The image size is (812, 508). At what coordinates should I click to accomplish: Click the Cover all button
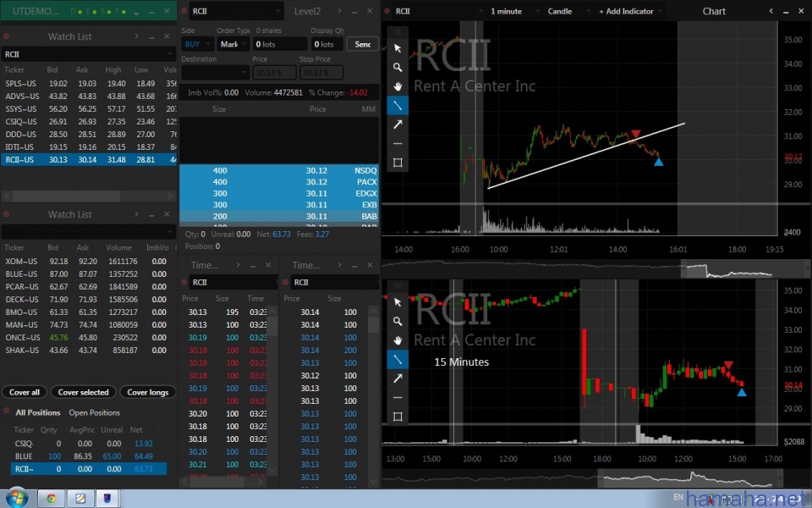click(x=25, y=392)
